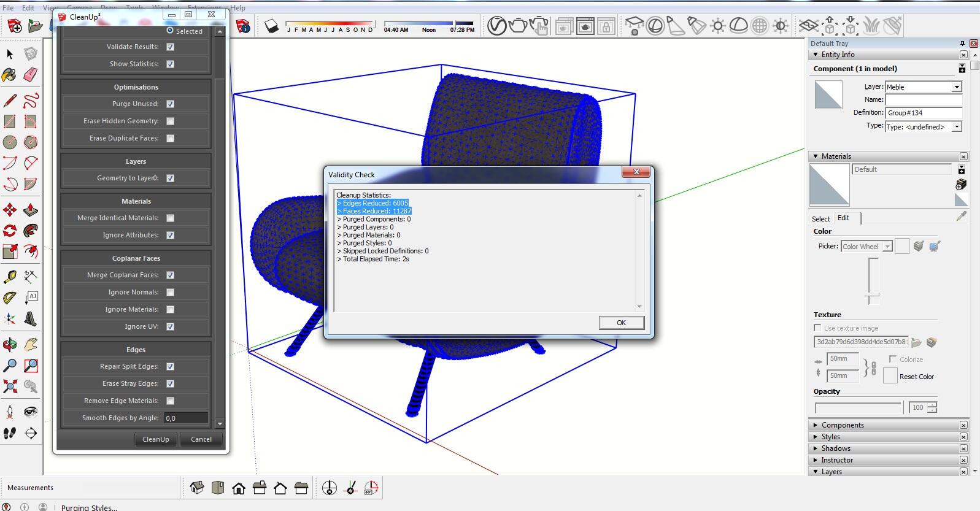Screen dimensions: 980x511
Task: Enable Erase Hidden Geometry checkbox
Action: 170,121
